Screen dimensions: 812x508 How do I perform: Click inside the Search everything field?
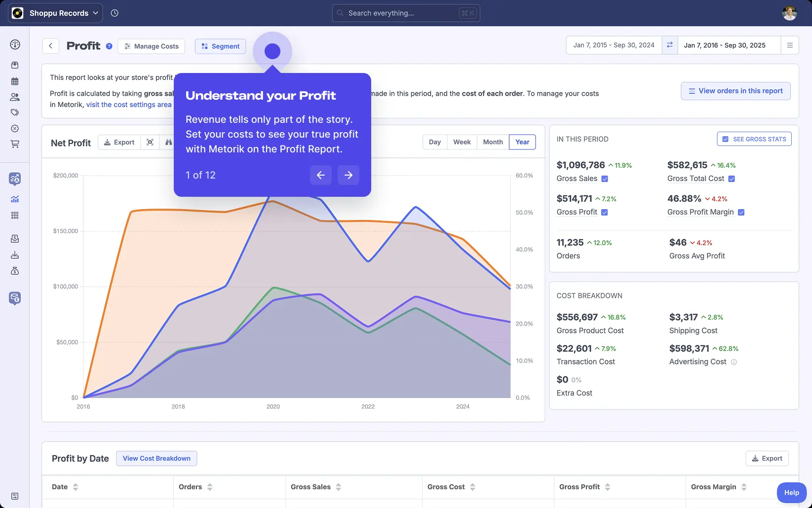tap(405, 13)
